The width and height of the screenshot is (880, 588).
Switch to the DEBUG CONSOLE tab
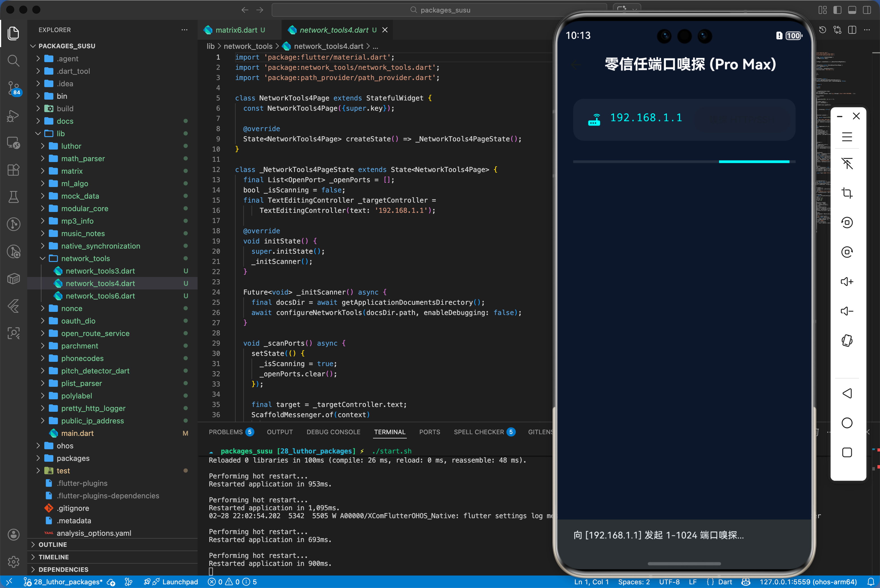point(333,432)
